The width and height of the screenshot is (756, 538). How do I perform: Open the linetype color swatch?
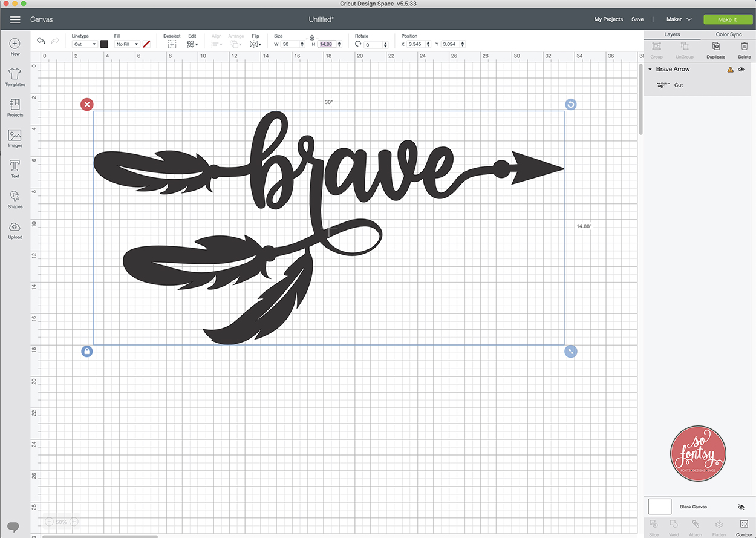(104, 44)
